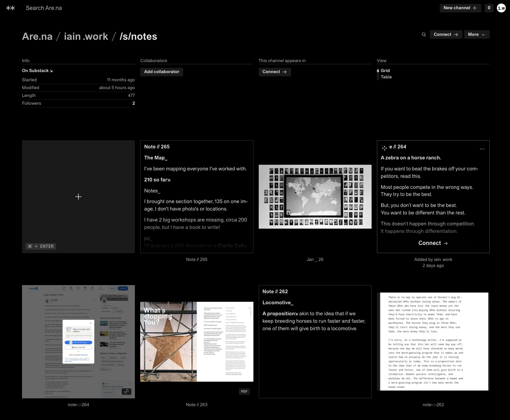Open the On Substack link
The width and height of the screenshot is (510, 420).
[37, 71]
